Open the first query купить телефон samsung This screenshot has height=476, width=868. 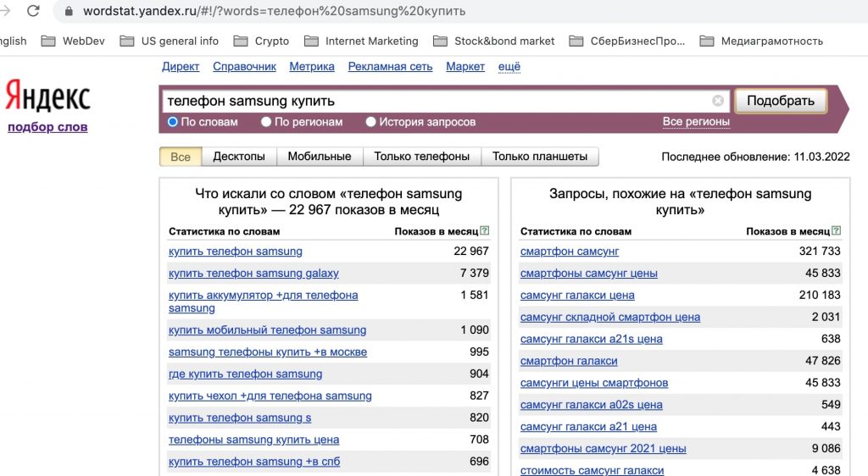point(236,251)
